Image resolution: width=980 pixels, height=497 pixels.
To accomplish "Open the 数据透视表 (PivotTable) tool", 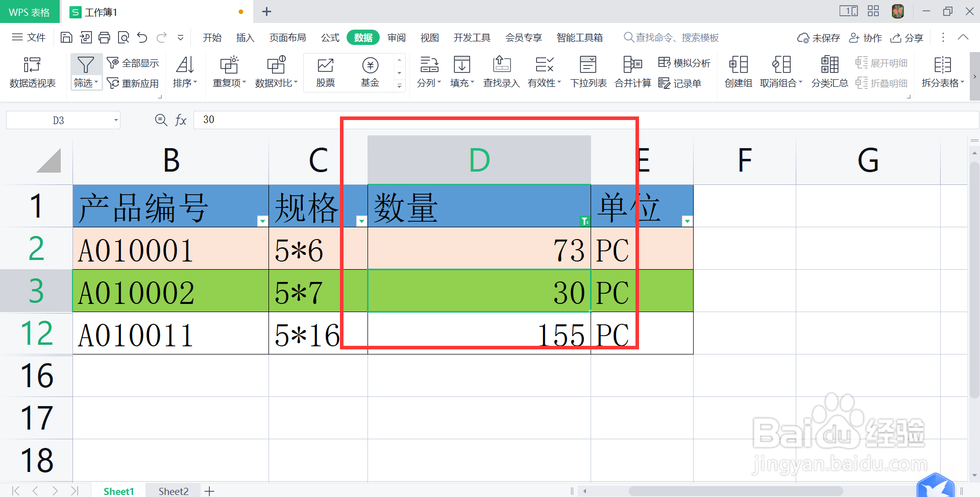I will point(32,72).
